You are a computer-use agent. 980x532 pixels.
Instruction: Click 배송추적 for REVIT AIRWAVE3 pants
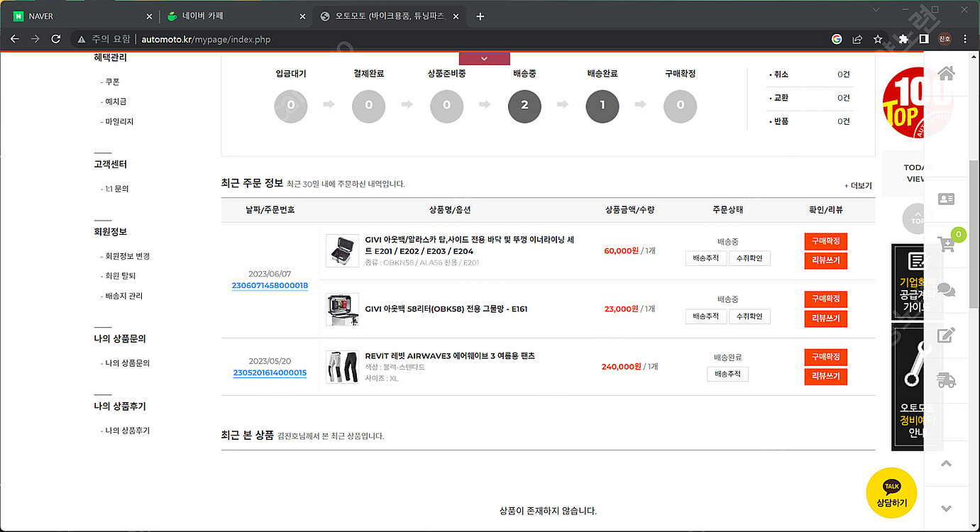[727, 374]
